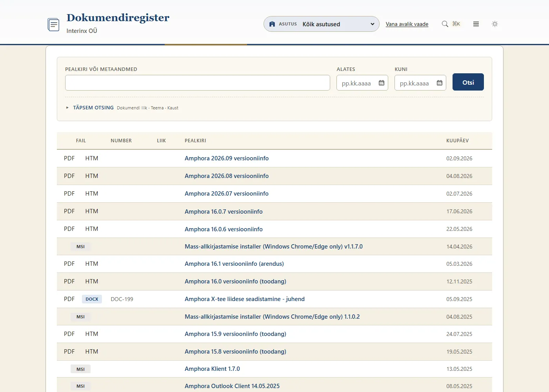
Task: Open Vana avalik vaade link
Action: tap(407, 24)
